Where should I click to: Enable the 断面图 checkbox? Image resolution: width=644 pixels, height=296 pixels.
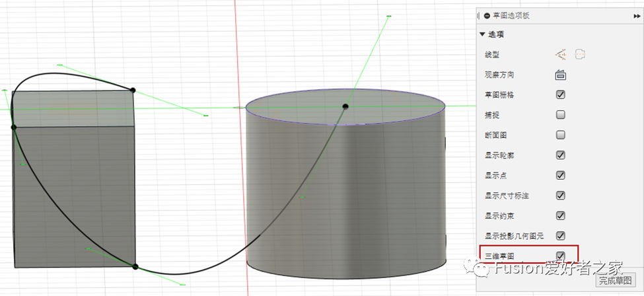click(561, 135)
